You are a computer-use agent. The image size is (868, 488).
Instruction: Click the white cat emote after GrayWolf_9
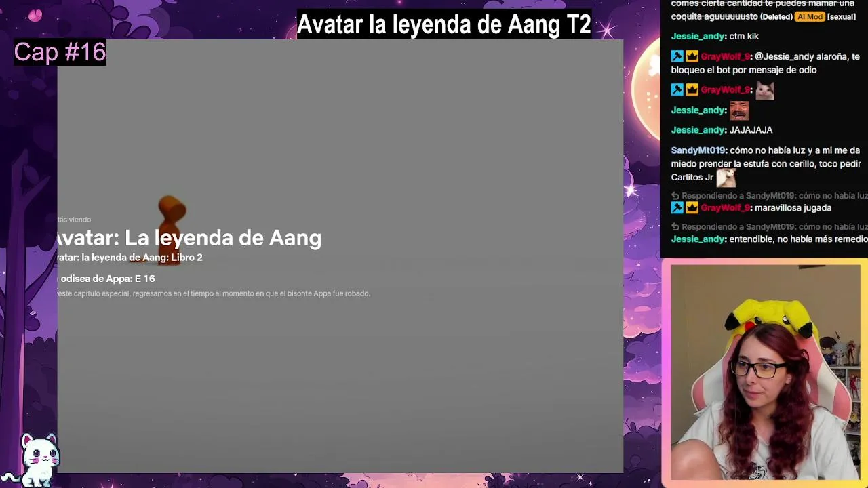(x=765, y=90)
